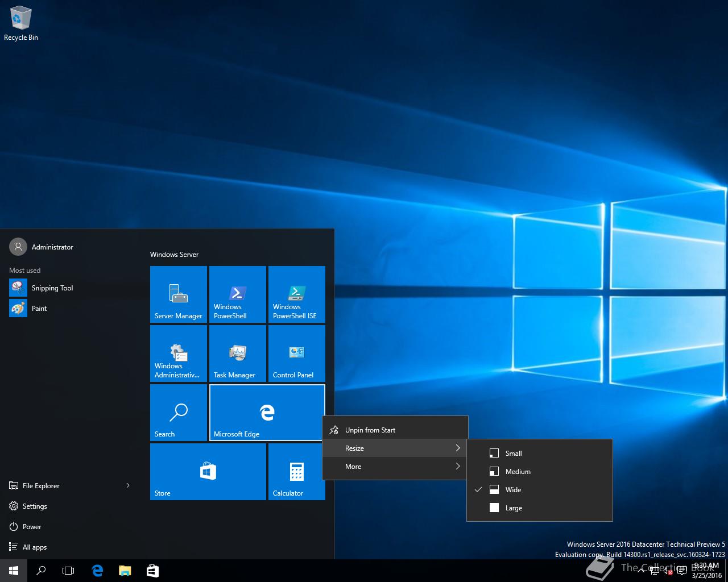
Task: Open the Server Manager tile
Action: [179, 294]
